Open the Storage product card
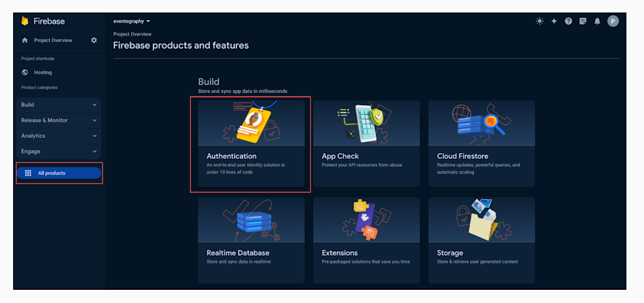Screen dimensions: 644x303 pyautogui.click(x=482, y=240)
